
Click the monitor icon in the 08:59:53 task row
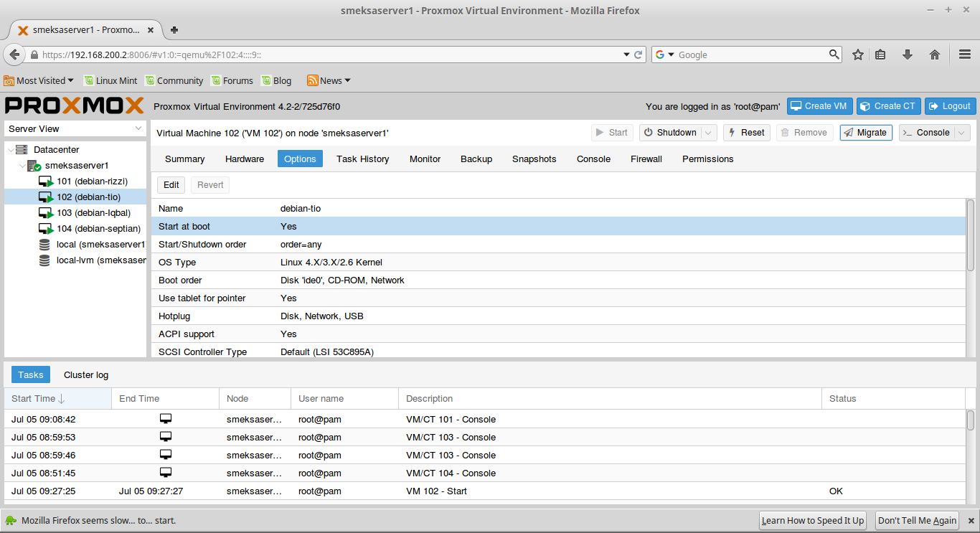pos(166,437)
